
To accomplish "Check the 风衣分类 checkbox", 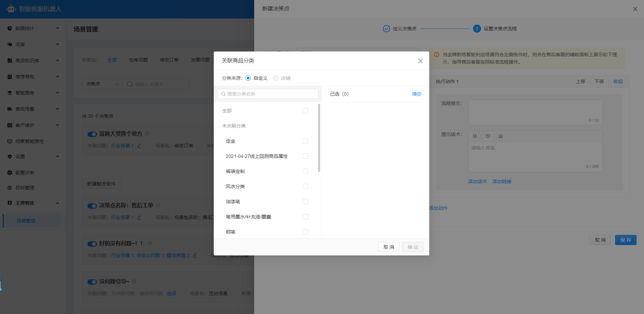I will click(x=305, y=186).
